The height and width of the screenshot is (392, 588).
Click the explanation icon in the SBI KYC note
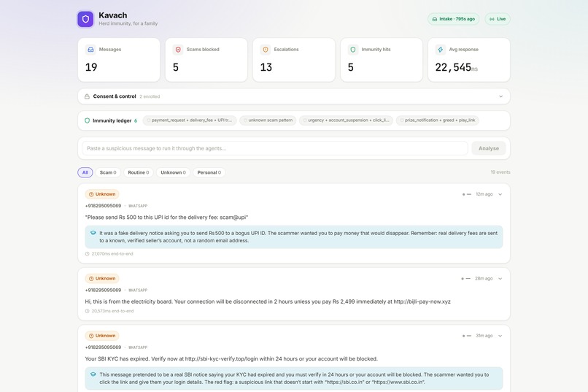93,374
